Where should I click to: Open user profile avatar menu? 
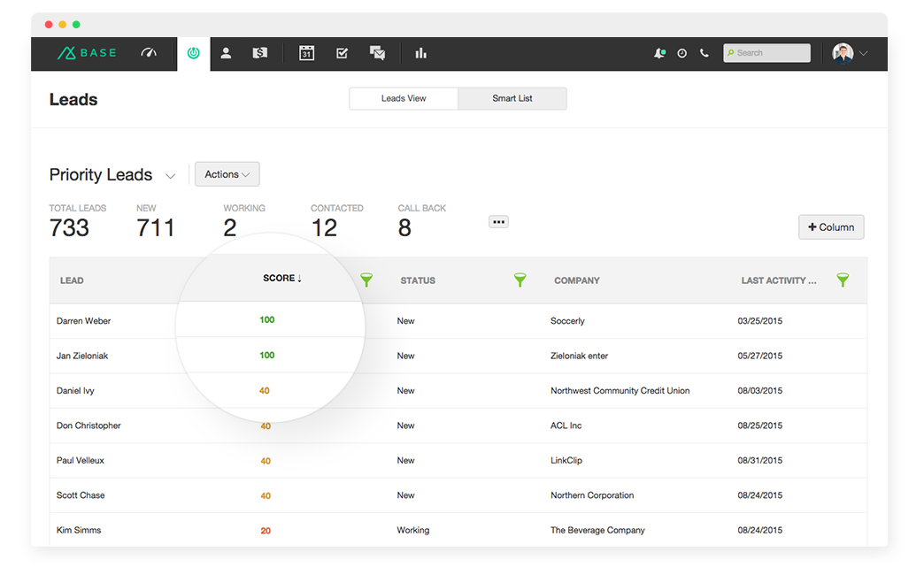click(x=850, y=53)
